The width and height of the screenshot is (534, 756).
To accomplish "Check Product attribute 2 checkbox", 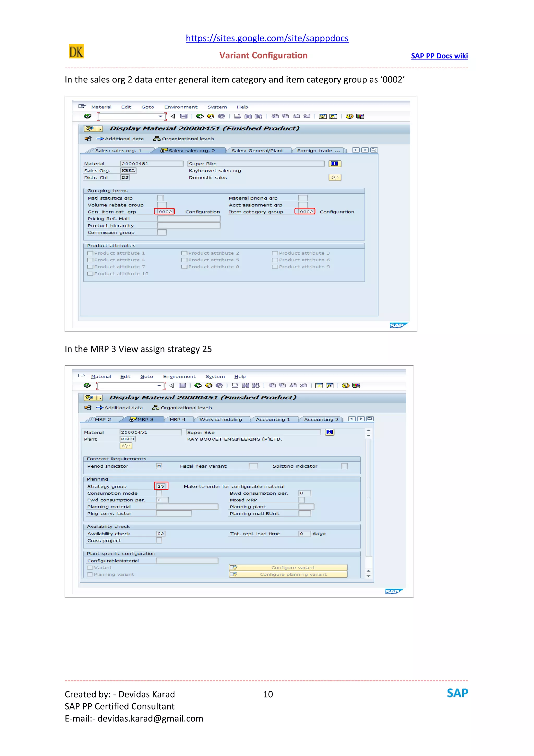I will point(184,253).
